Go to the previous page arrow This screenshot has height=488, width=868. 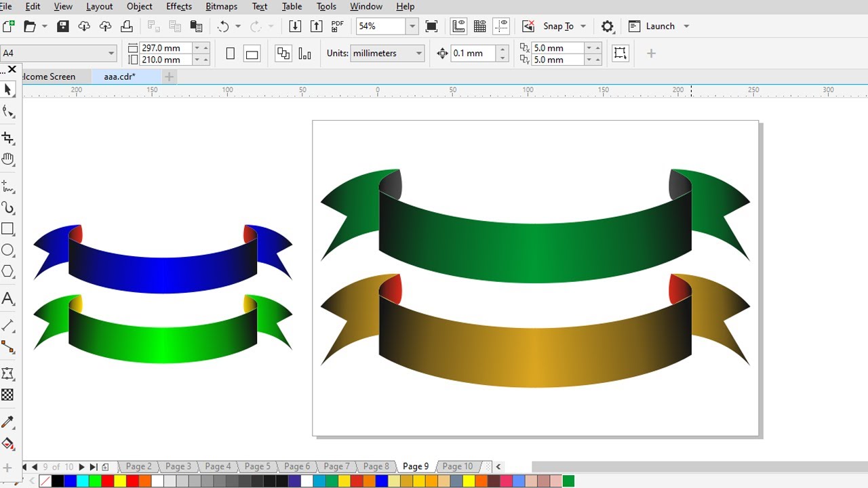[x=35, y=467]
